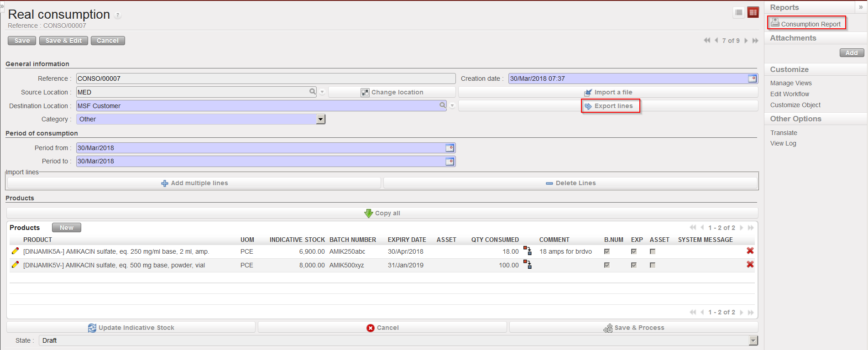Click the Source Location search magnifier
This screenshot has width=868, height=350.
click(313, 92)
